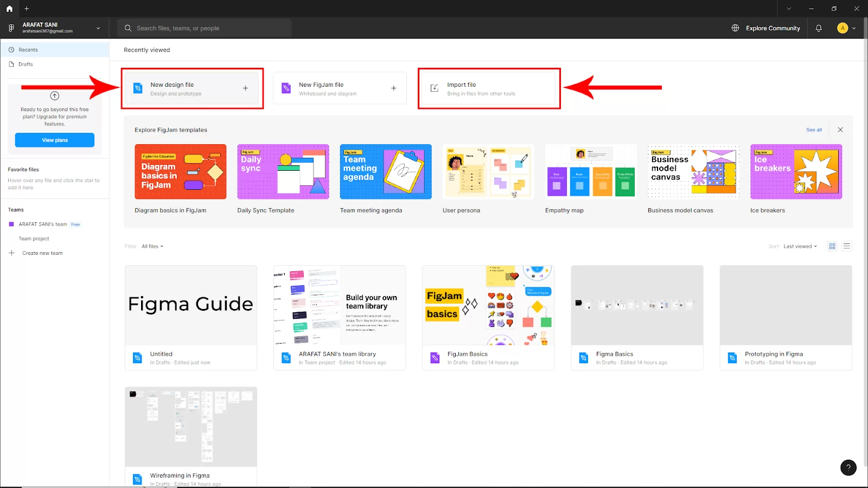Click the plus on the New design file card
Screen dimensions: 868x488
[245, 88]
